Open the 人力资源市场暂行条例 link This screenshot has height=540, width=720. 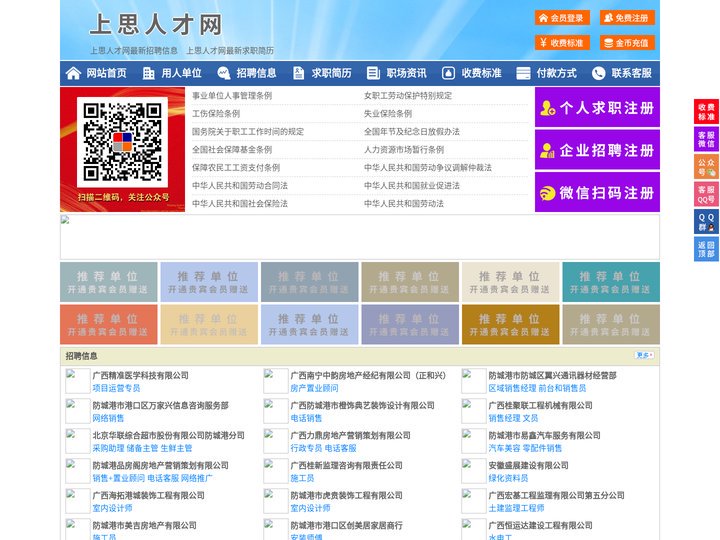pyautogui.click(x=404, y=150)
